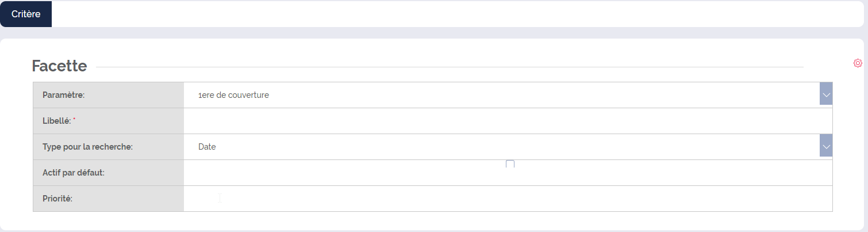The width and height of the screenshot is (868, 232).
Task: Click the Paramètre label
Action: (63, 95)
